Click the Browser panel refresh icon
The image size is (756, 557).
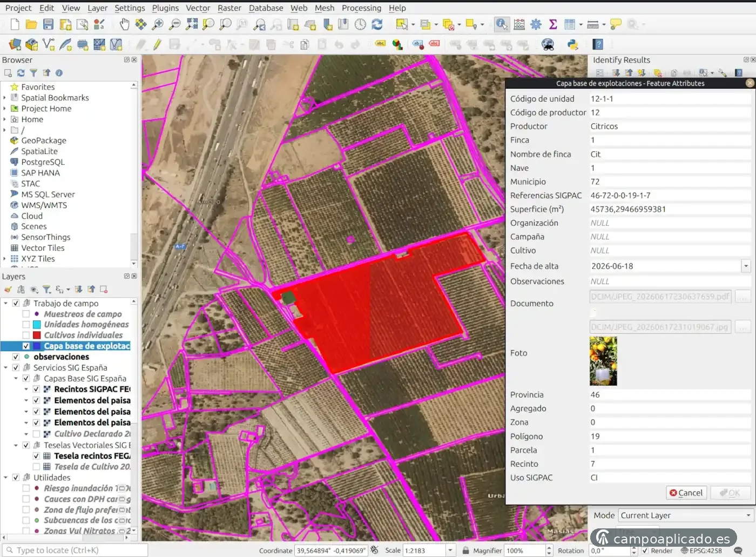[x=21, y=73]
